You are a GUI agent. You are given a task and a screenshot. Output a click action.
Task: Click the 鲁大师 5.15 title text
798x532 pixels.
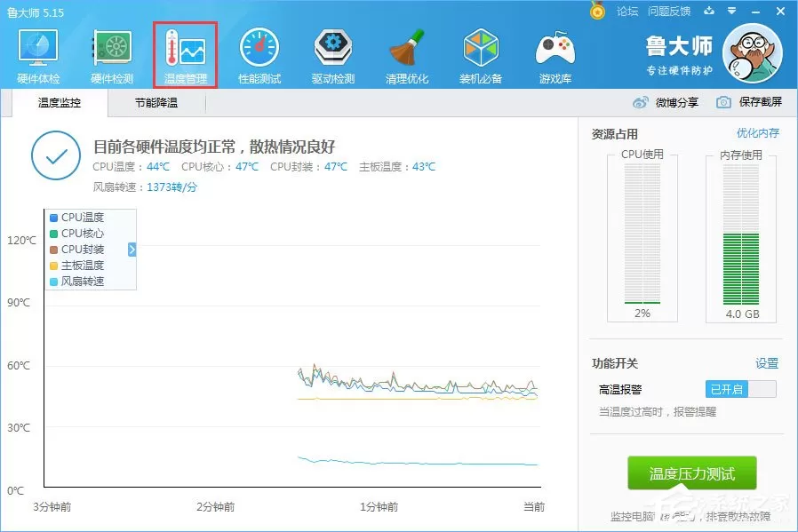[x=36, y=12]
